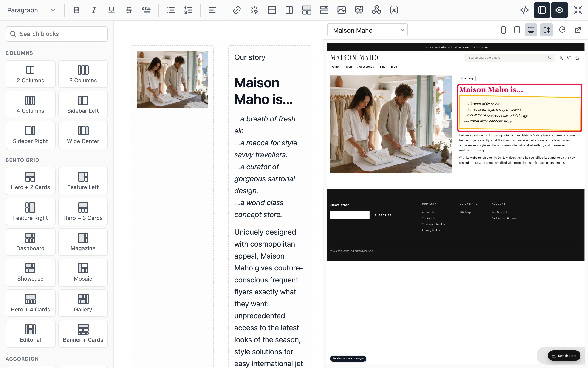Apply strikethrough formatting
588x368 pixels.
[129, 10]
